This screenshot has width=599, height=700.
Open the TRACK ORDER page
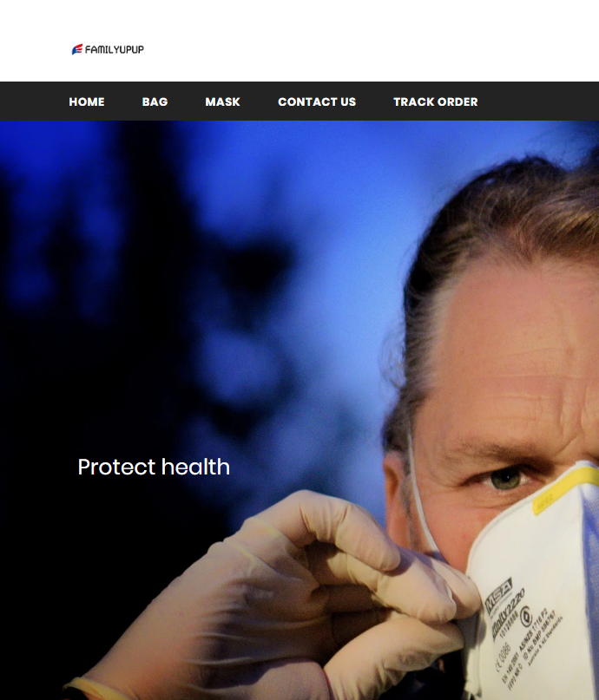pos(436,101)
